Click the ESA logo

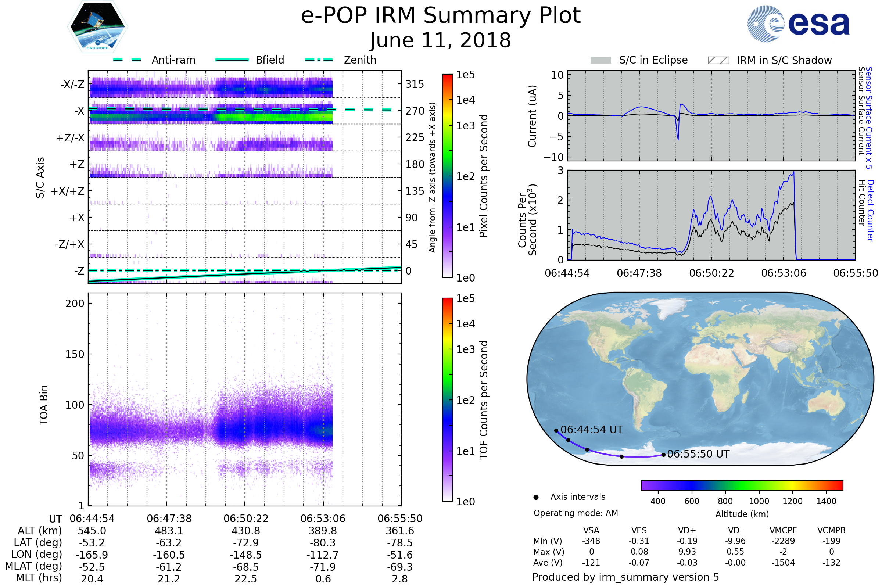799,24
